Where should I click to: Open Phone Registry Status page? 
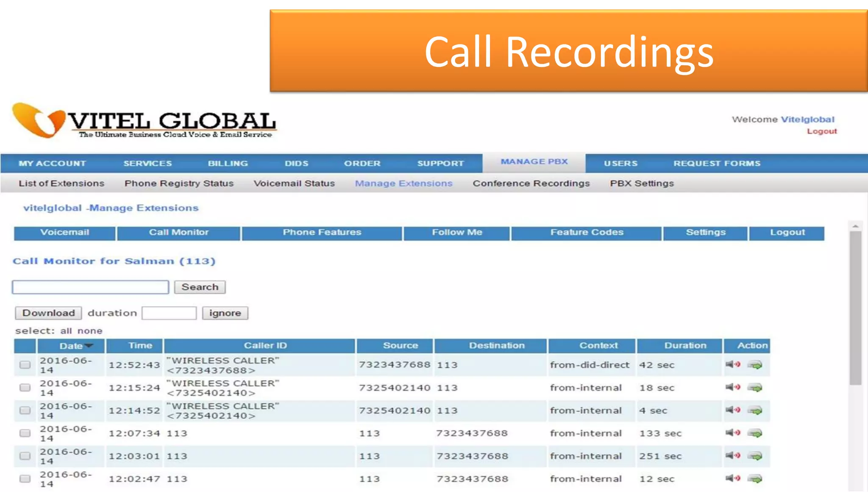tap(179, 183)
